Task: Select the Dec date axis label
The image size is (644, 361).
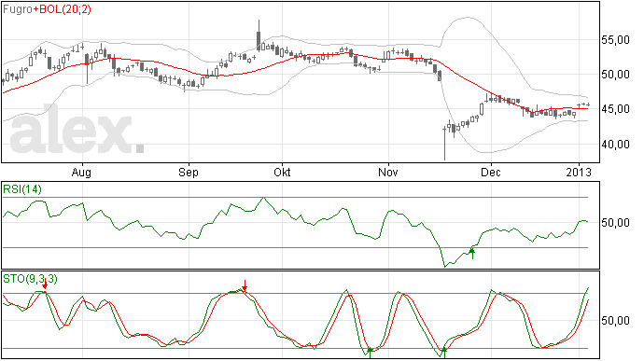Action: pos(491,172)
